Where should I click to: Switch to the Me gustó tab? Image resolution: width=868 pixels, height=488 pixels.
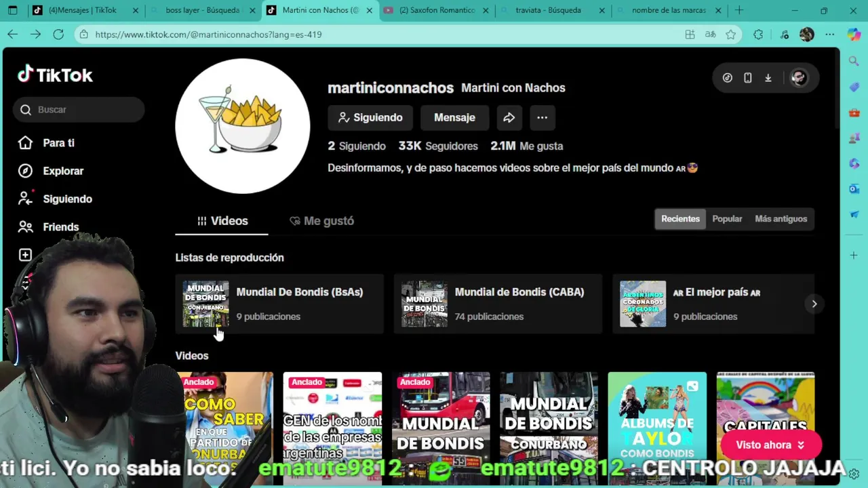click(321, 221)
